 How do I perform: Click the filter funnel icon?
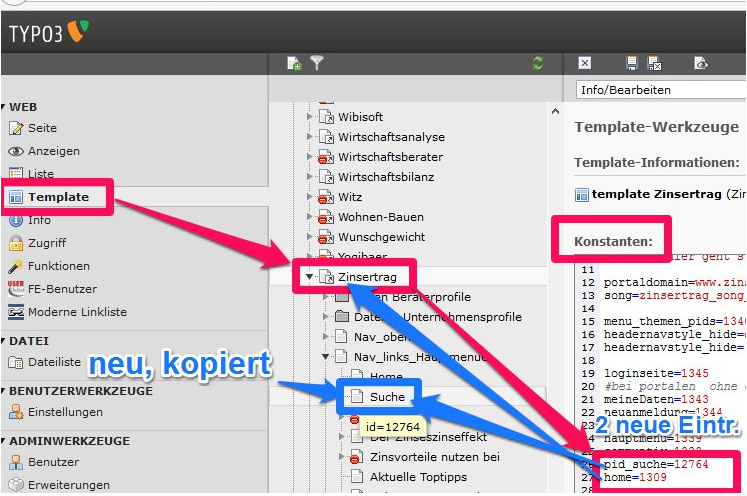click(317, 63)
